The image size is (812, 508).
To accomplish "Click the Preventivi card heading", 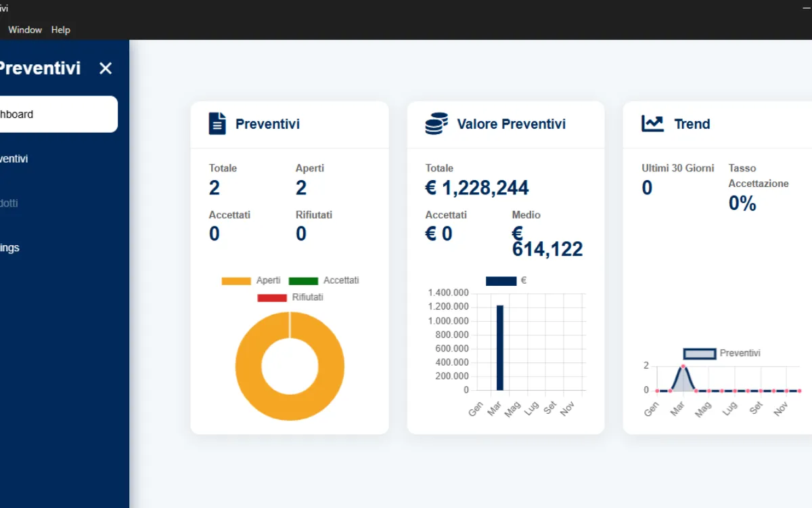I will 267,124.
